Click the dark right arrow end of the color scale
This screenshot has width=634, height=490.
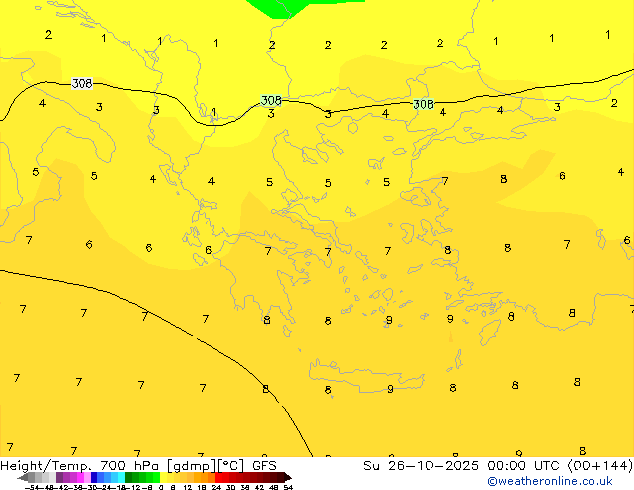click(288, 478)
